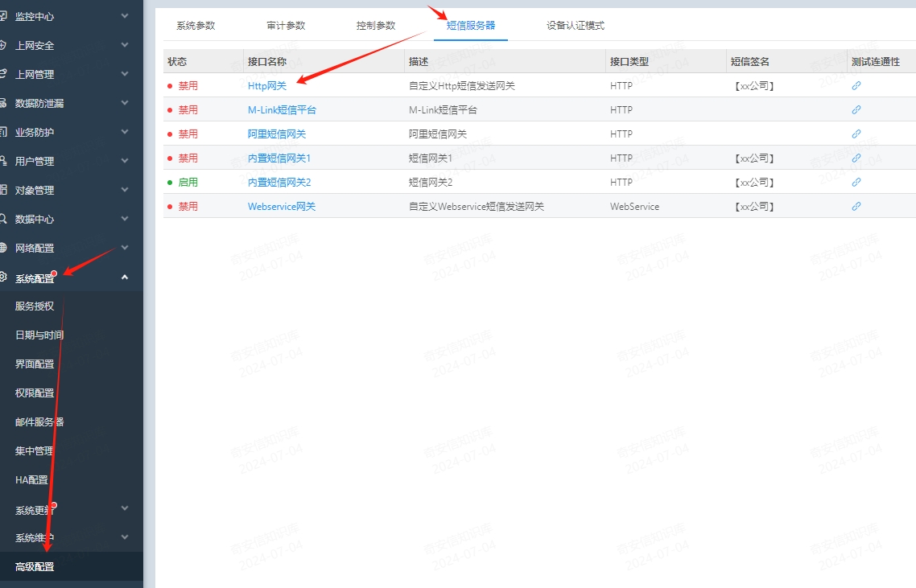
Task: Click the 系统配置 gear icon
Action: point(9,277)
